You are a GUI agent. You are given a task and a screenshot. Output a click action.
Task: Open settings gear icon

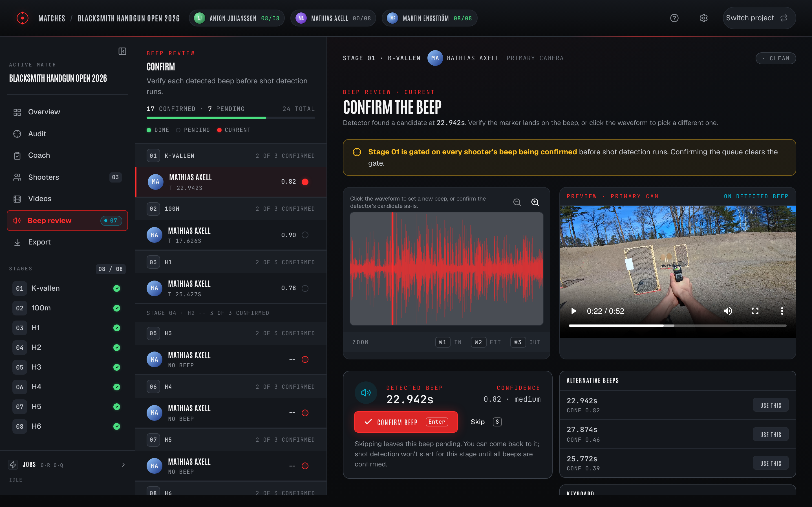click(704, 18)
